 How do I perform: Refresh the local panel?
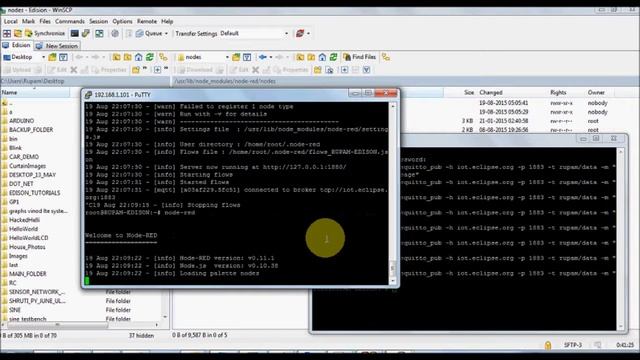150,57
